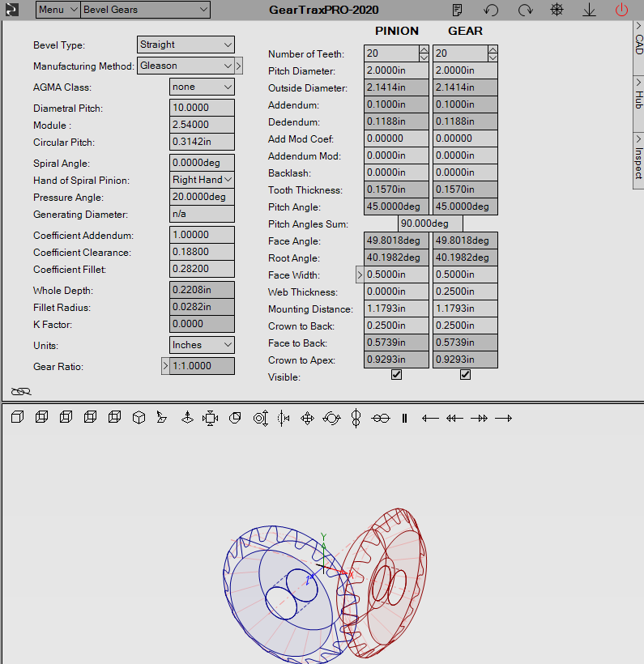Viewport: 644px width, 664px height.
Task: Click the Spiral Angle field
Action: pos(202,163)
